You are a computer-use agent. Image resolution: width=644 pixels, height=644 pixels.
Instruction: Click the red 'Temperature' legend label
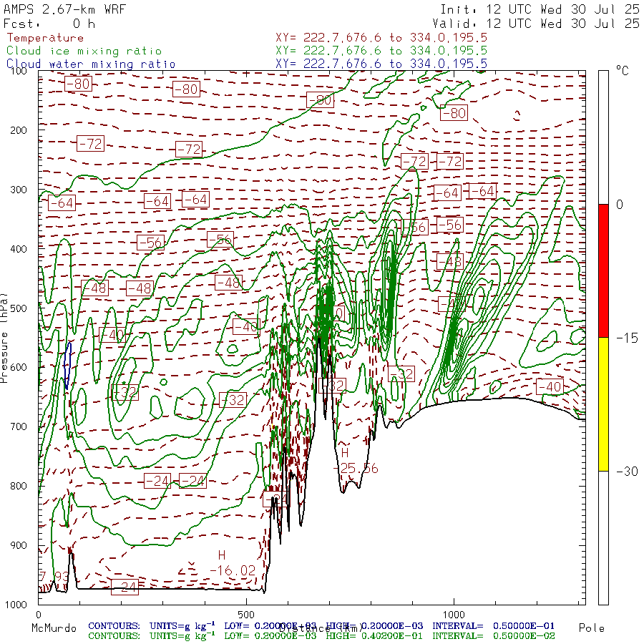click(x=45, y=38)
